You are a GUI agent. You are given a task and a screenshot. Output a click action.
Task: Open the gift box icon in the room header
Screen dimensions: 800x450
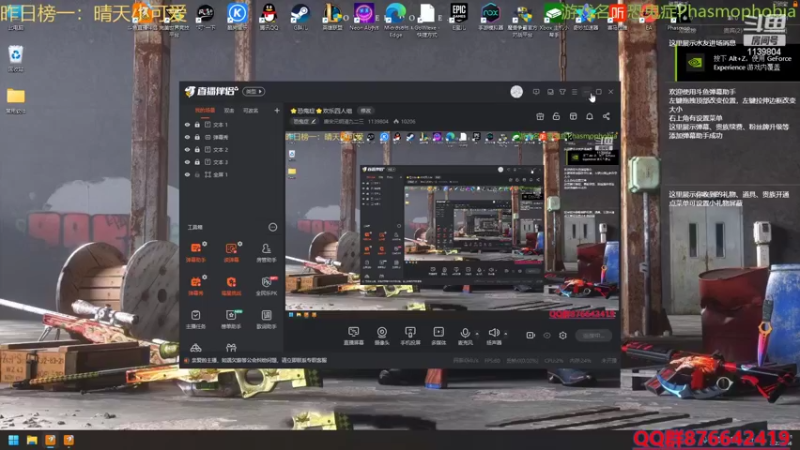(x=540, y=116)
